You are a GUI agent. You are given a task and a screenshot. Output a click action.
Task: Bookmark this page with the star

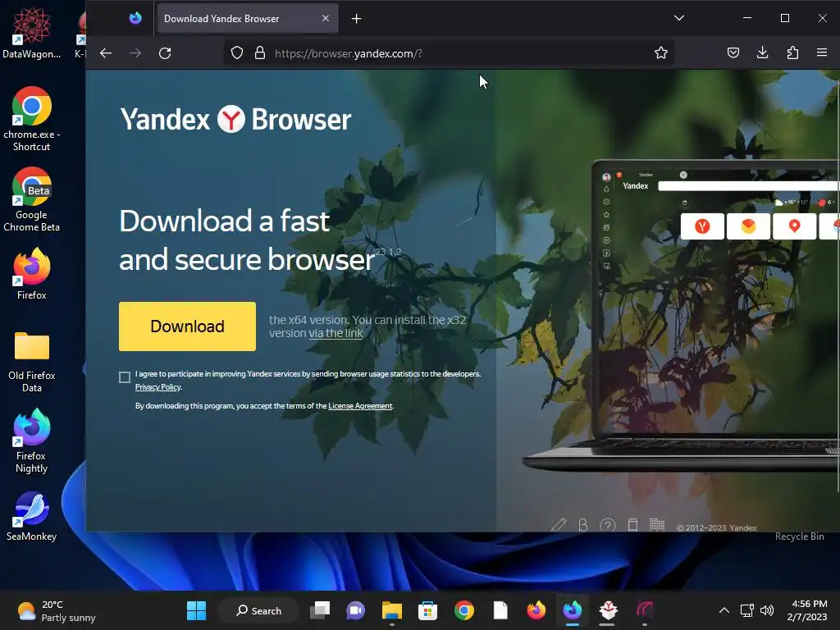click(x=661, y=53)
